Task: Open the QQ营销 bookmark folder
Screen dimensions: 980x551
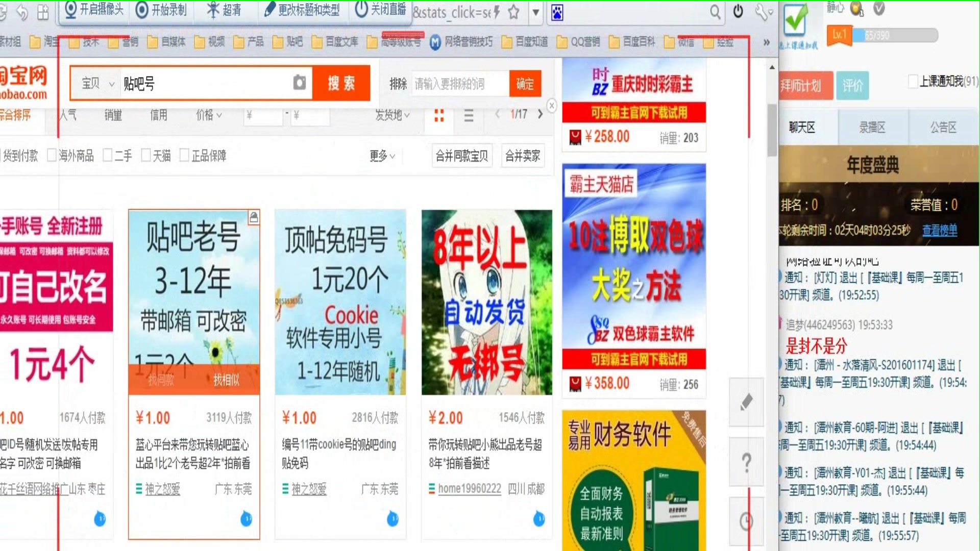Action: (x=578, y=42)
